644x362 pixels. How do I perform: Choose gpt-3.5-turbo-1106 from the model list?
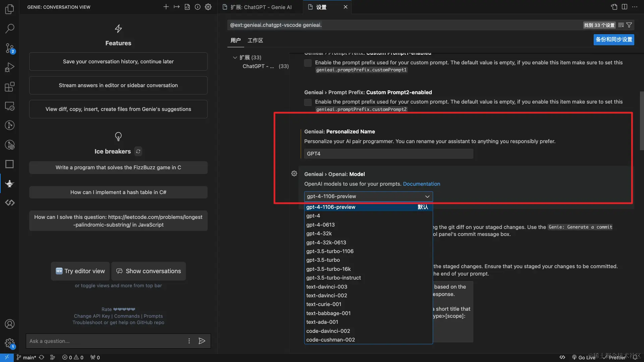(x=368, y=251)
